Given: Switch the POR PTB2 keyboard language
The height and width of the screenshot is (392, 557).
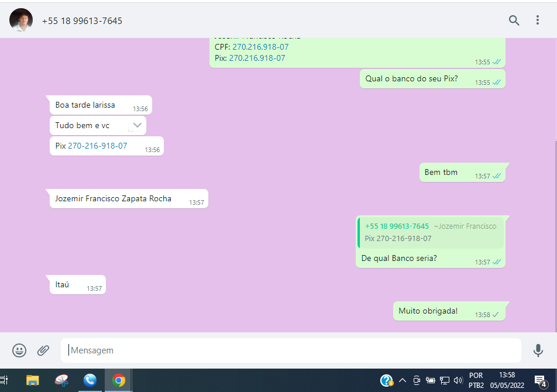Looking at the screenshot, I should [x=476, y=380].
